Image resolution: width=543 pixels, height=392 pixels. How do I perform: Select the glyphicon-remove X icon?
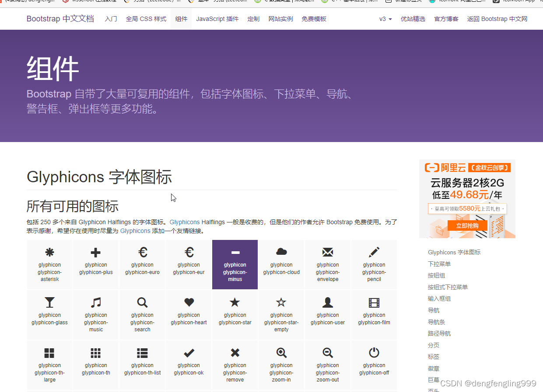[x=235, y=353]
